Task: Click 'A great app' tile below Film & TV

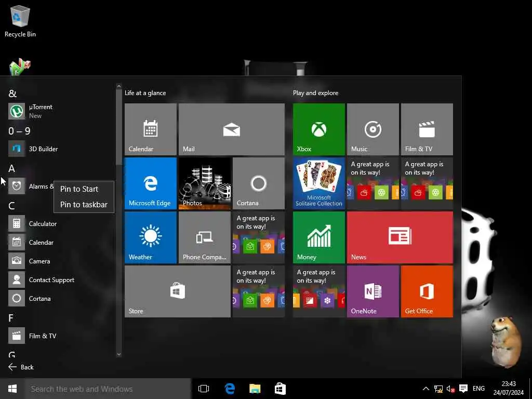Action: (427, 183)
